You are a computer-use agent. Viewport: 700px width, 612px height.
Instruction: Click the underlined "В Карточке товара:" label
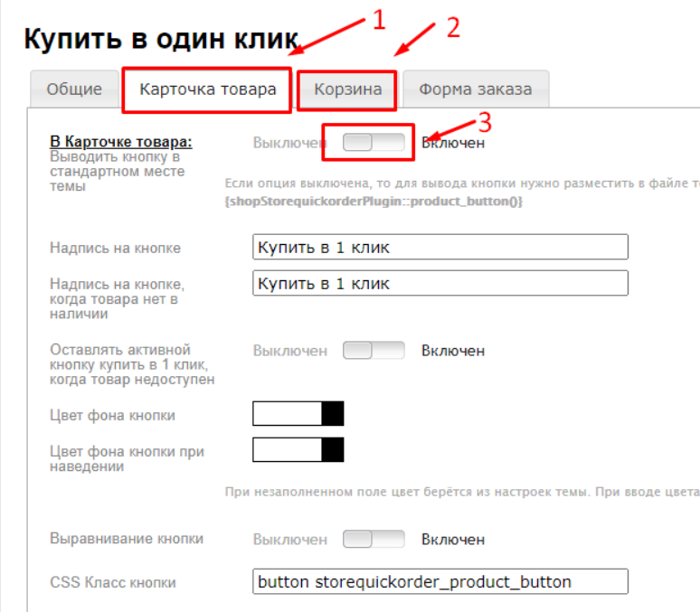coord(121,142)
